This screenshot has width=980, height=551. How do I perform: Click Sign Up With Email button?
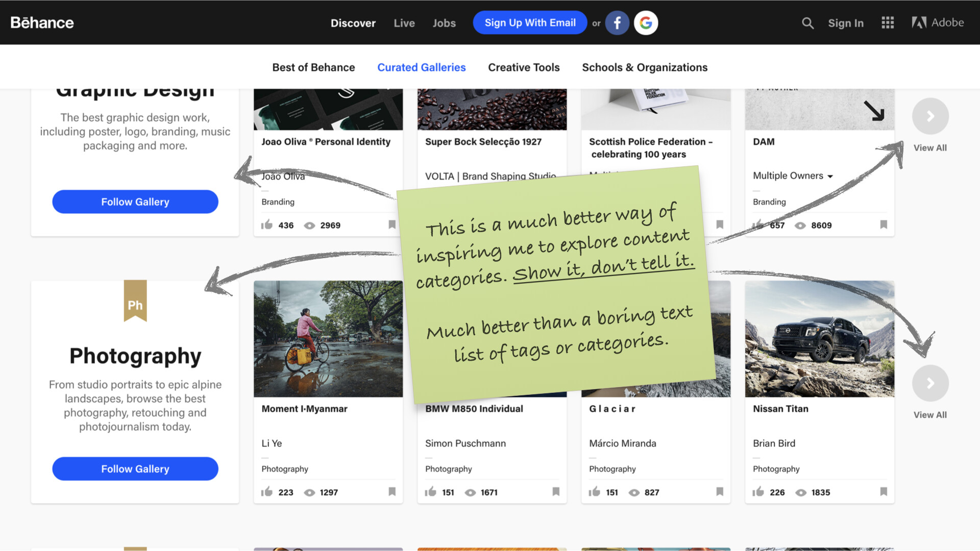pos(530,23)
